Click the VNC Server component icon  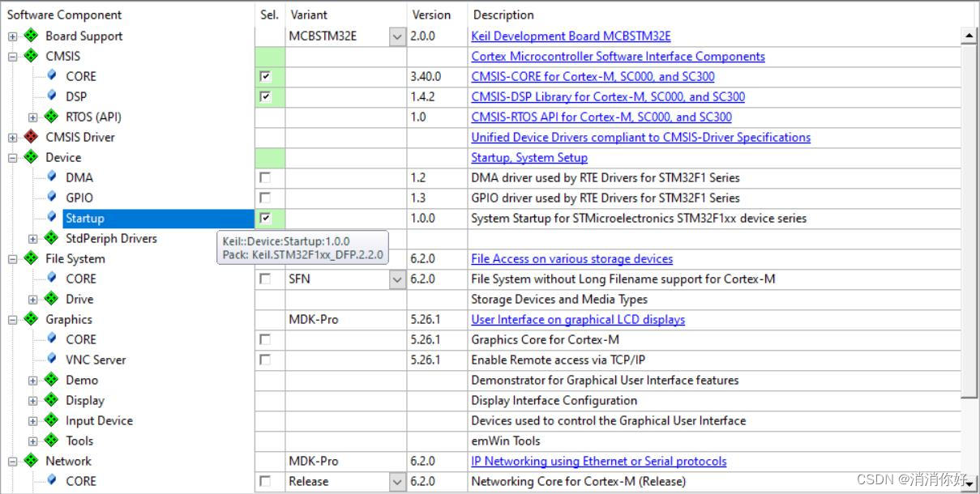click(52, 360)
